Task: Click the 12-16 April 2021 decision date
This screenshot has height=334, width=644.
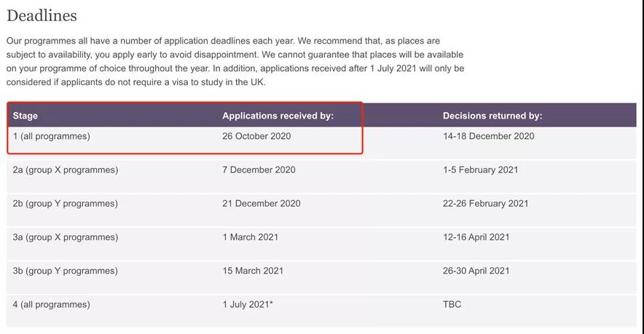Action: (x=476, y=237)
